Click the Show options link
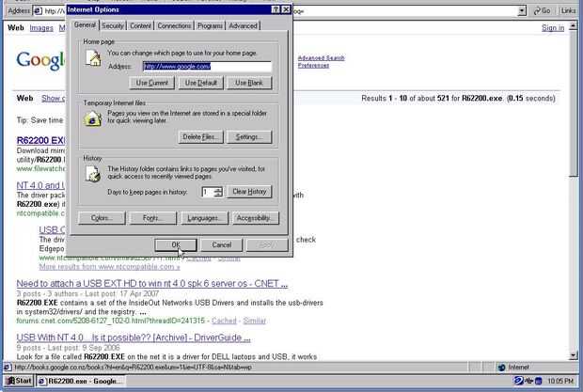 [54, 98]
